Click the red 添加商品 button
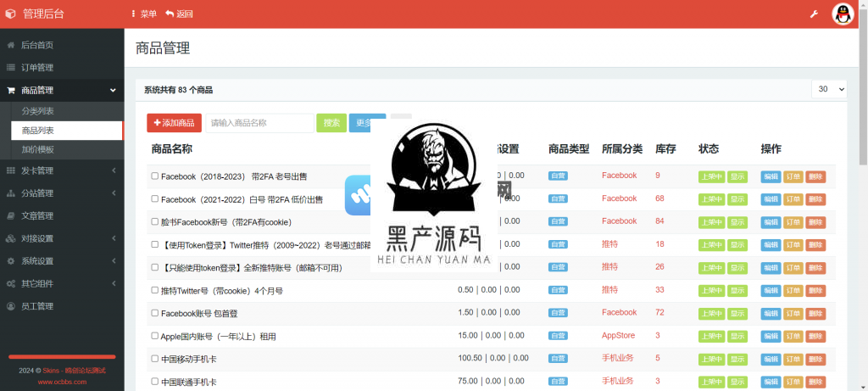 point(175,123)
